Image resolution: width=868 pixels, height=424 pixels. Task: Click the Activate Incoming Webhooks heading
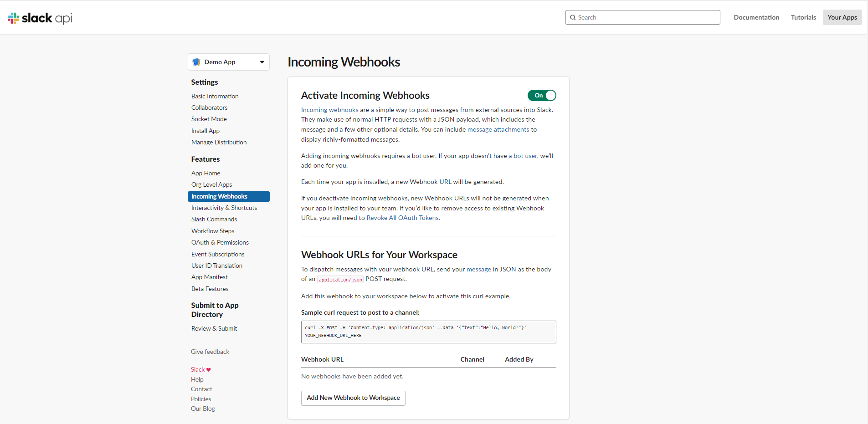pyautogui.click(x=365, y=95)
